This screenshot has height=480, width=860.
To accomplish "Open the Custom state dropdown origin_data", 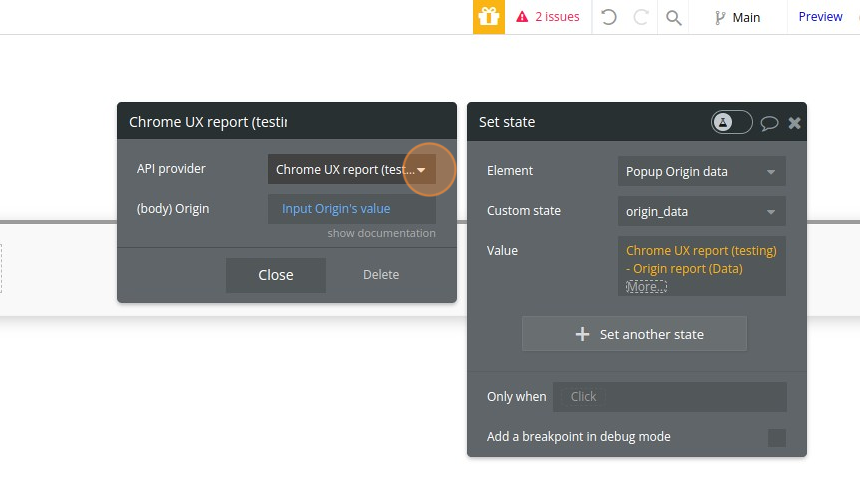I will click(x=701, y=211).
